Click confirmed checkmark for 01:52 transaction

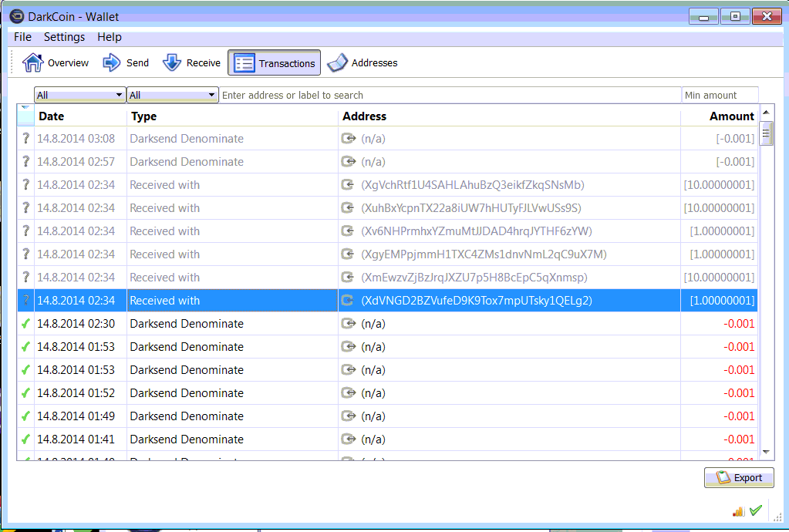pos(25,392)
